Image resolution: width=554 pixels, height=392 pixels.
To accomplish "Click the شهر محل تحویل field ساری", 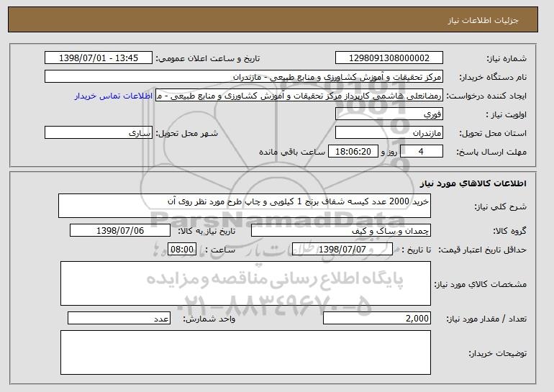I will [x=99, y=133].
